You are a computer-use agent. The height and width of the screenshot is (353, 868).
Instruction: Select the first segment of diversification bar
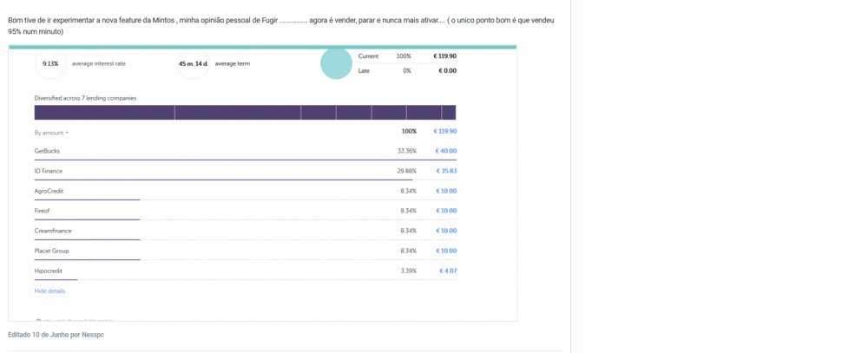point(104,113)
